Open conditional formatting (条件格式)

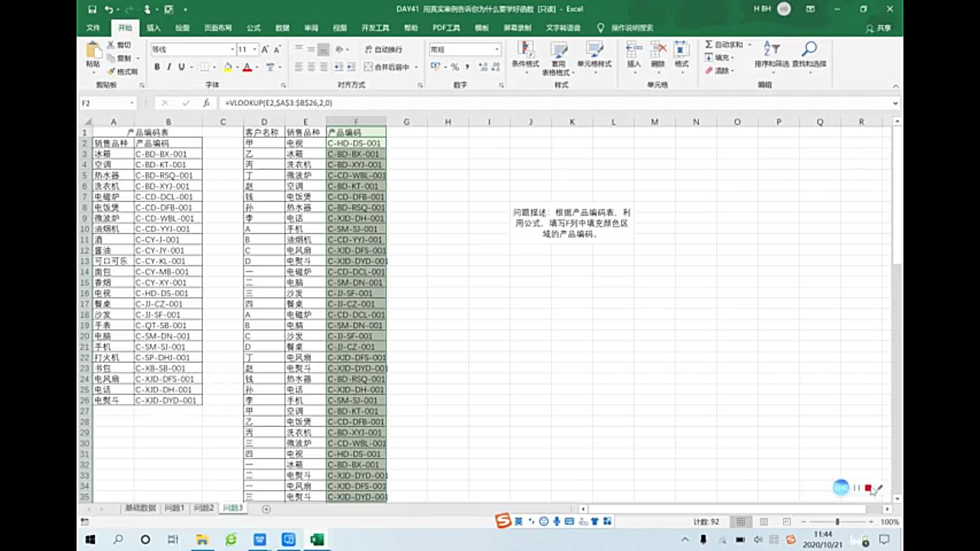pos(525,55)
